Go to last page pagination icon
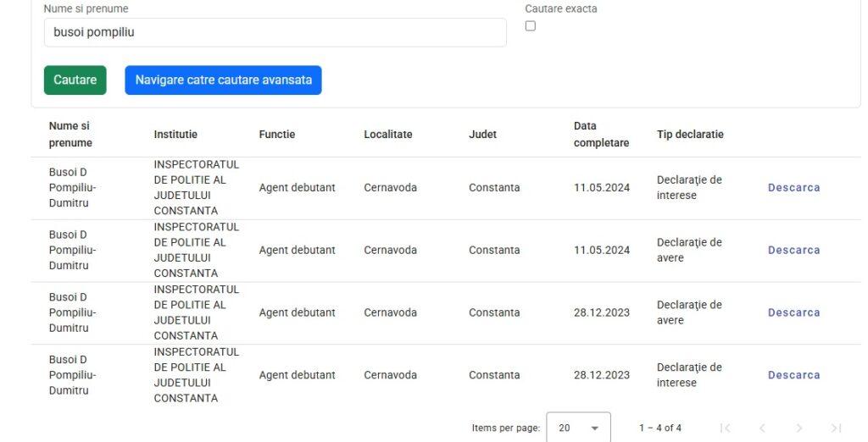Screen dimensions: 868x442 pos(836,428)
